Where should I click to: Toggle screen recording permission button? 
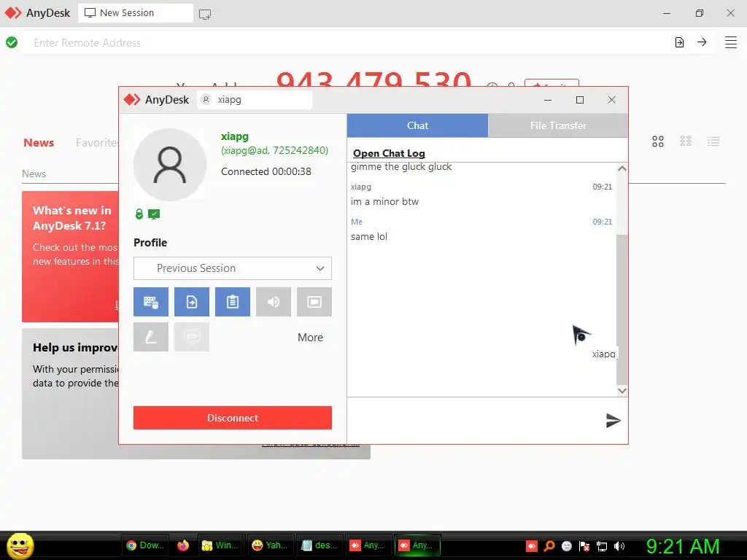click(x=314, y=302)
